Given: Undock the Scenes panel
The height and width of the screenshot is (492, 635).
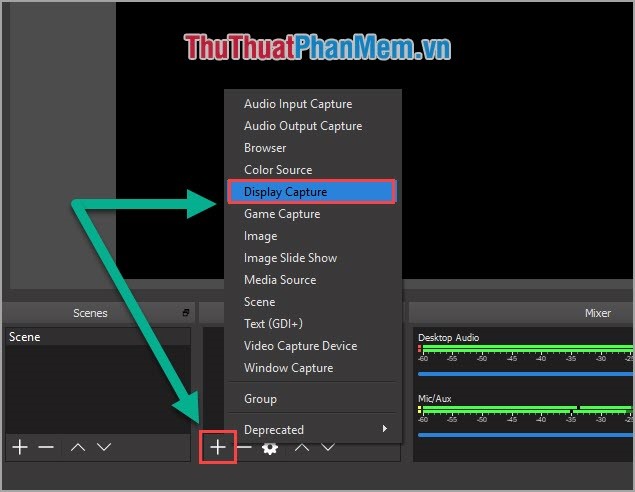Looking at the screenshot, I should pyautogui.click(x=186, y=313).
